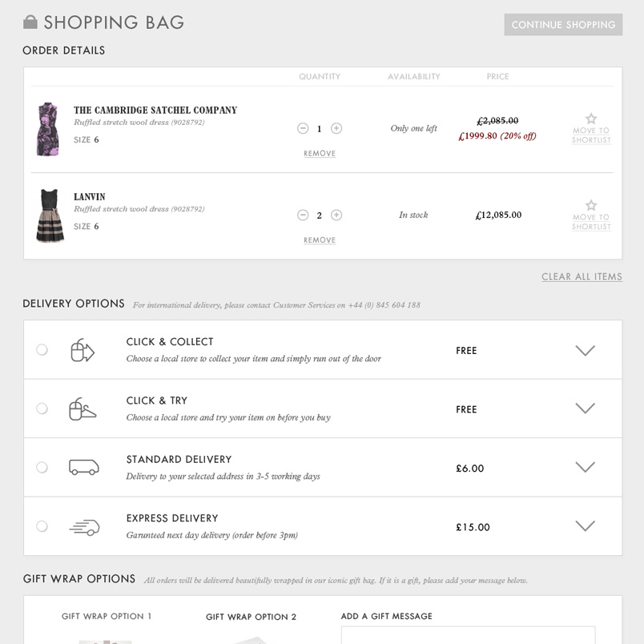The height and width of the screenshot is (644, 644).
Task: Decrease quantity of Cambridge Satchel dress
Action: (303, 128)
